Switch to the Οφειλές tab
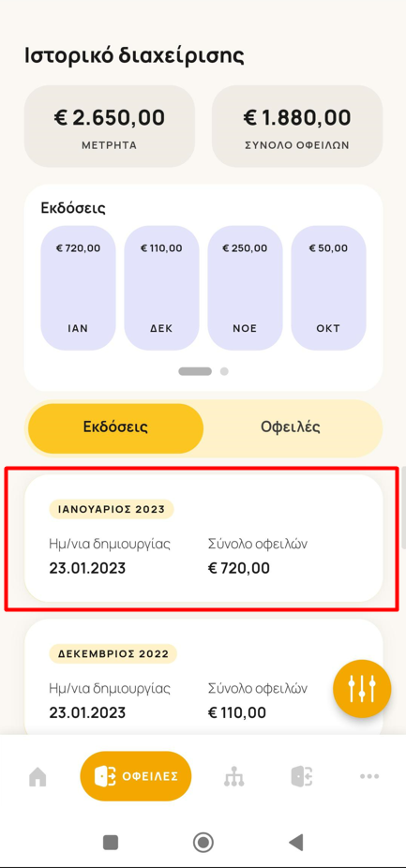Viewport: 406px width, 868px height. [291, 428]
